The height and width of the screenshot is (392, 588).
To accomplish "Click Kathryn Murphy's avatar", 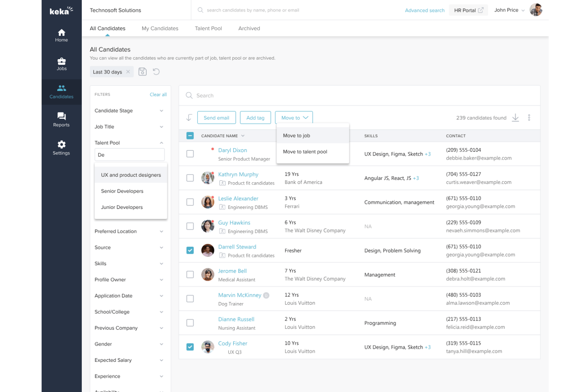I will point(208,178).
